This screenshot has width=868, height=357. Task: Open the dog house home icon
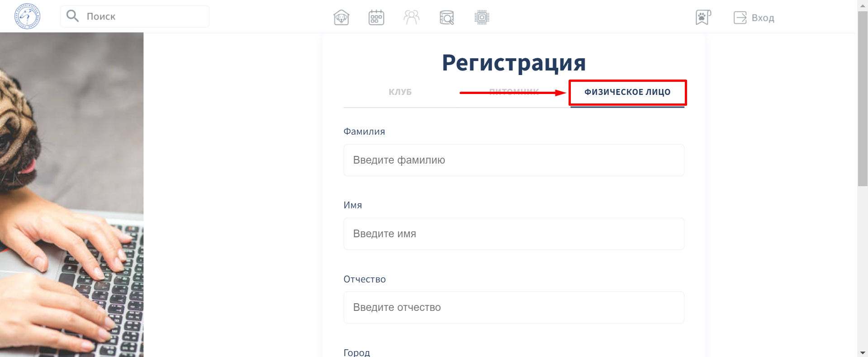tap(341, 18)
